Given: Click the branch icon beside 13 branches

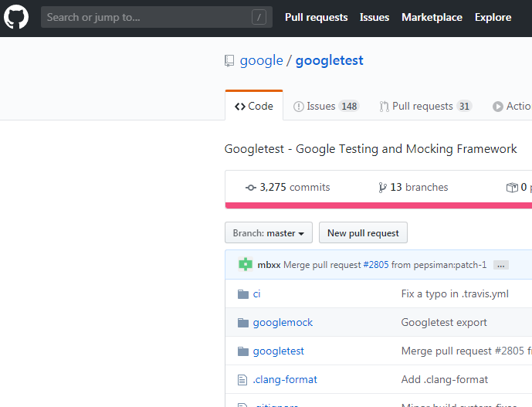Looking at the screenshot, I should coord(382,188).
